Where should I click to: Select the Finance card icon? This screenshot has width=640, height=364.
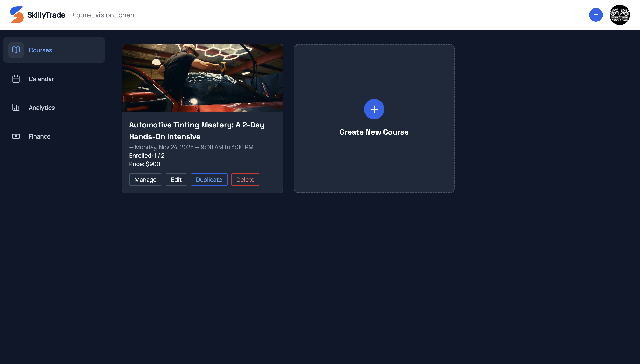[x=16, y=136]
